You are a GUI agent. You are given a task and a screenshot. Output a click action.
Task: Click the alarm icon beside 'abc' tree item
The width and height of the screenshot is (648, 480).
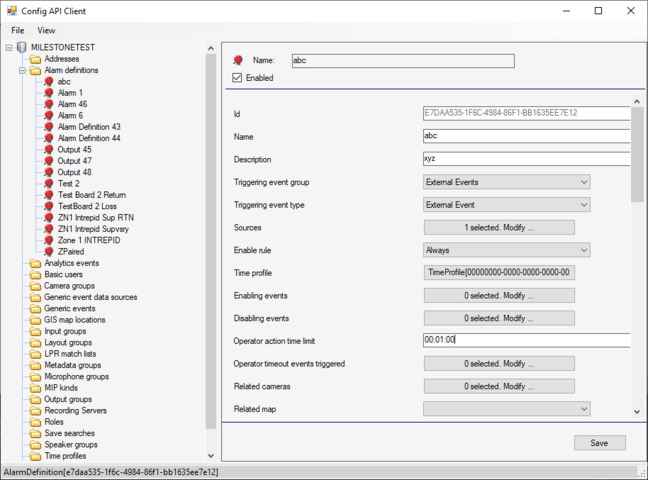(48, 82)
